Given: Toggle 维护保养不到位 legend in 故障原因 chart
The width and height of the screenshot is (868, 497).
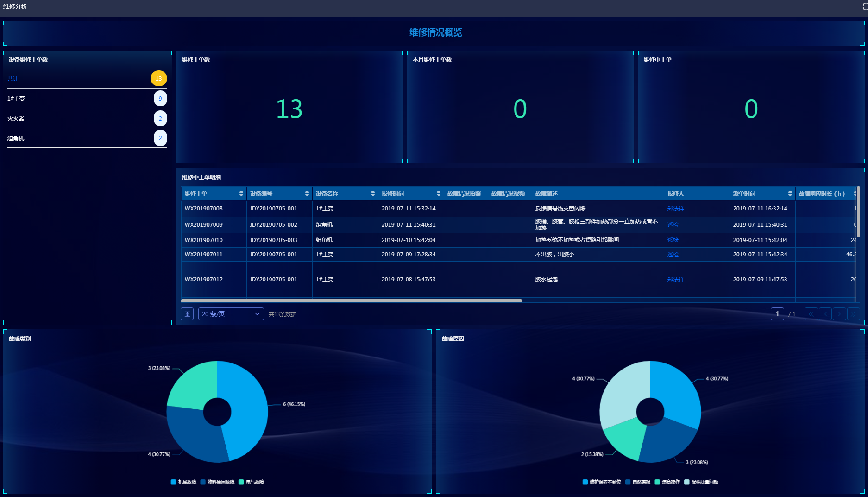Looking at the screenshot, I should pos(602,482).
